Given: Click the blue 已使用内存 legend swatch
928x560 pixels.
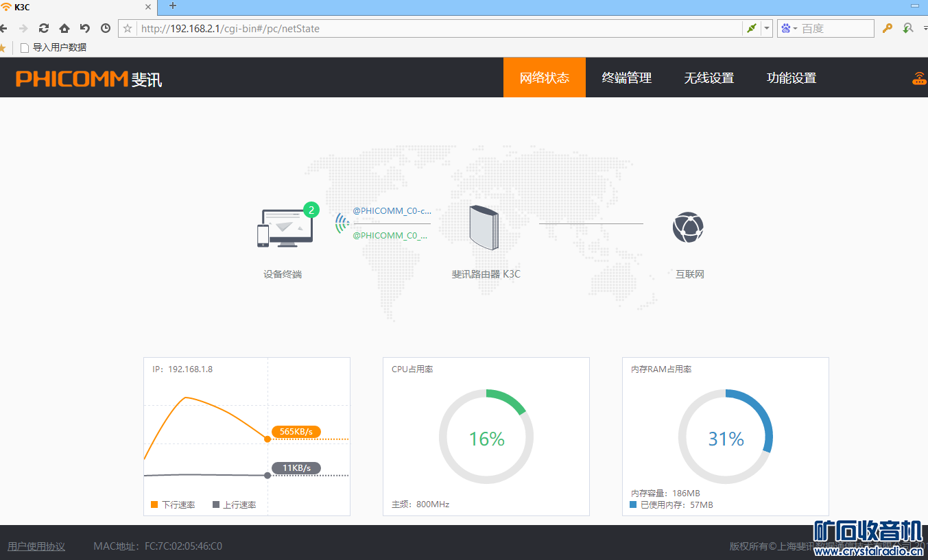Looking at the screenshot, I should [x=633, y=505].
